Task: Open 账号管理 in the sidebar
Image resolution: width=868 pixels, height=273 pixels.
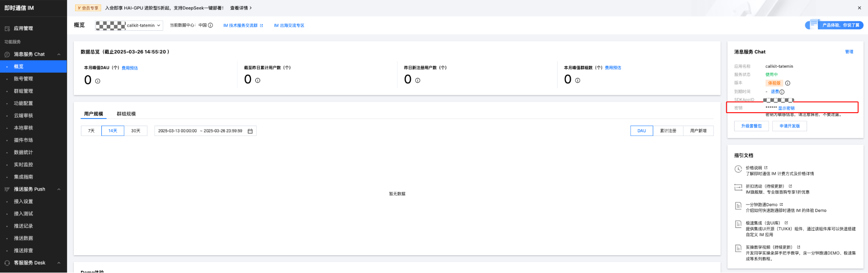Action: (23, 79)
